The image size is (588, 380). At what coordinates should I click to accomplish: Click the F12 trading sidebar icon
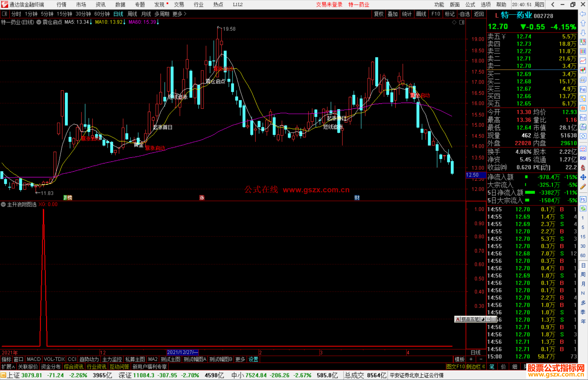tap(583, 118)
